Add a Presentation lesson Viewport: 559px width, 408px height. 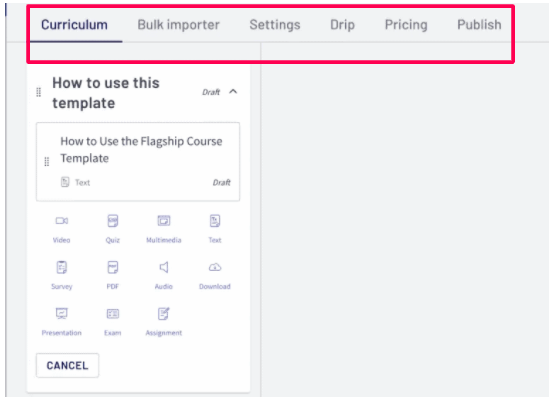(61, 322)
